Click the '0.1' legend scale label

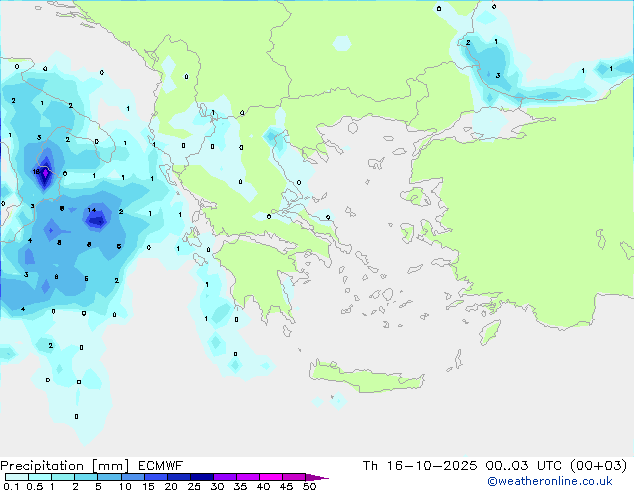tap(9, 486)
